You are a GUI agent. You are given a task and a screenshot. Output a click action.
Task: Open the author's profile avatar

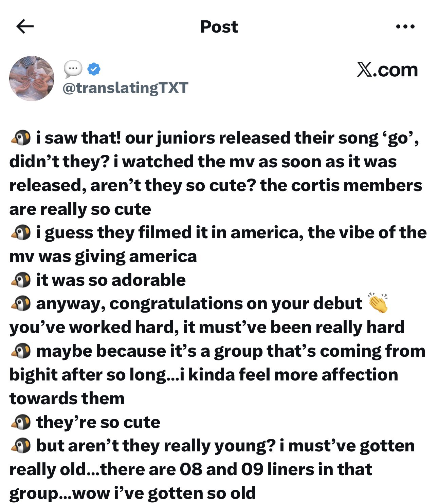pyautogui.click(x=32, y=78)
